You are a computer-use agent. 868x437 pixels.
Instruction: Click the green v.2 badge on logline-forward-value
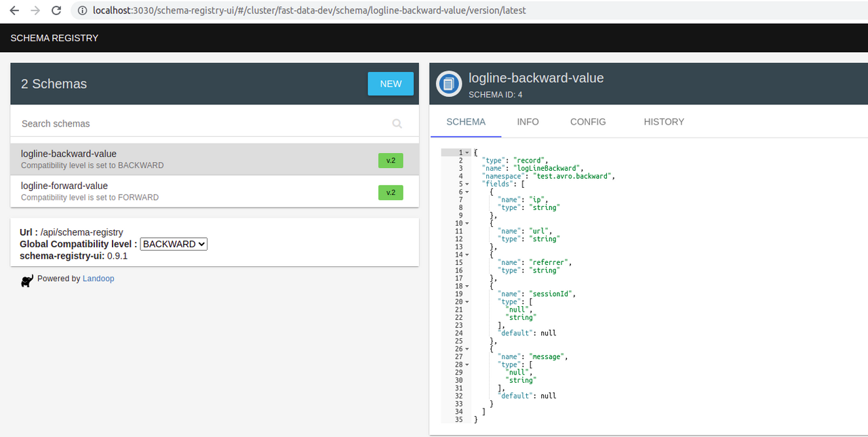pos(391,192)
